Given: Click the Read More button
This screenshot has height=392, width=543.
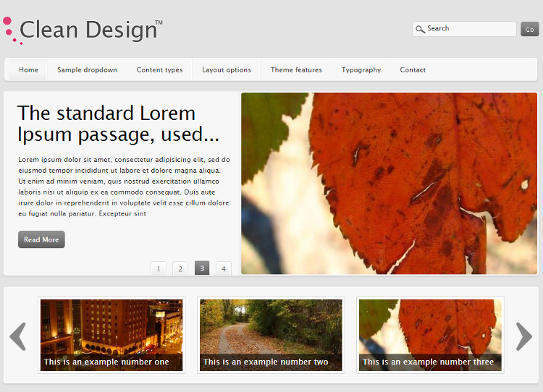Looking at the screenshot, I should point(41,239).
